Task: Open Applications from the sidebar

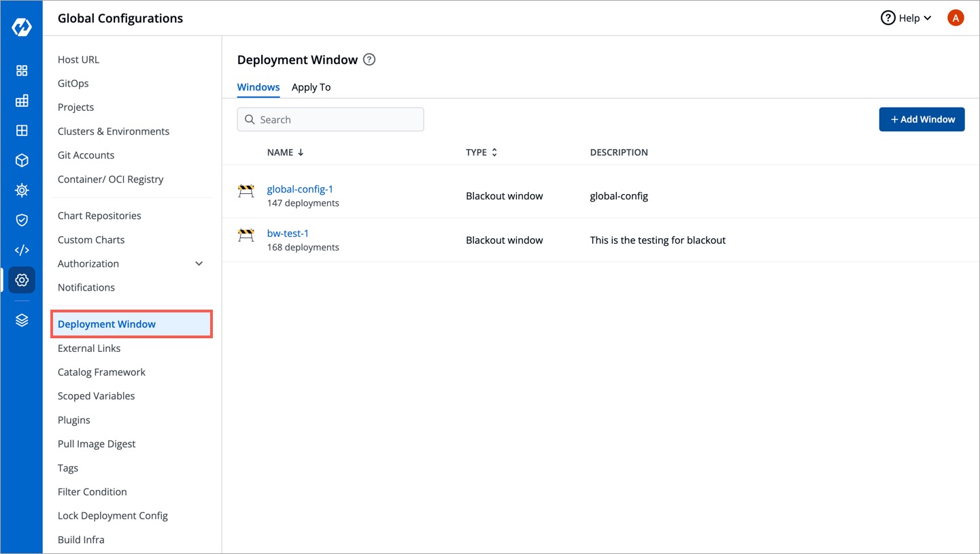Action: coord(22,70)
